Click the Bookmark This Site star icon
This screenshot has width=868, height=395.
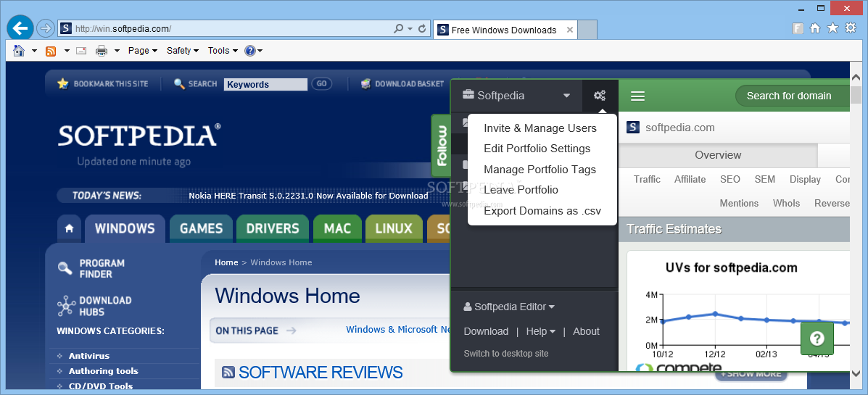(62, 83)
